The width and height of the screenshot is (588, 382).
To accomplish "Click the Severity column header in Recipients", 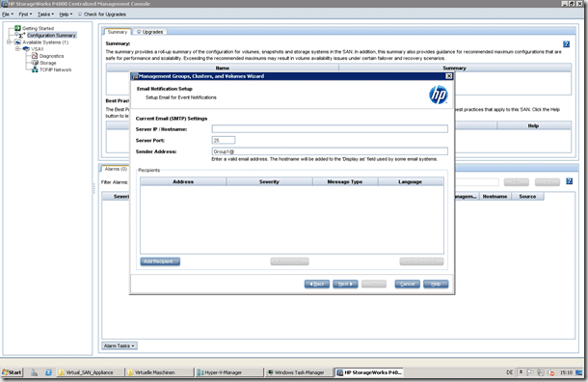I will [269, 181].
